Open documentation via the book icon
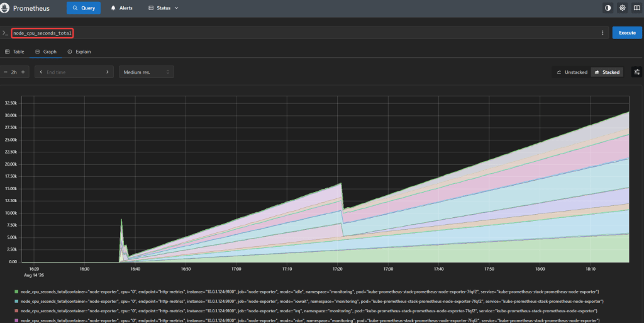The height and width of the screenshot is (323, 644). (x=636, y=8)
